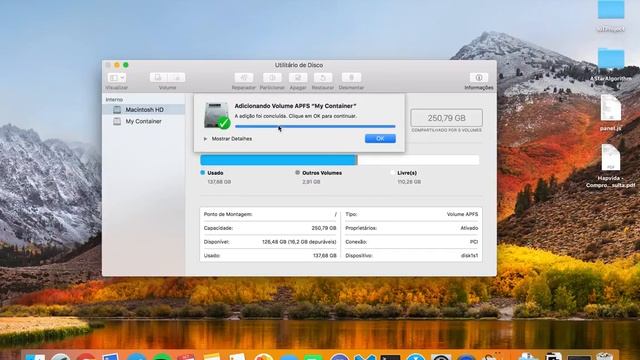640x360 pixels.
Task: Click the white Livre(s) legend dot
Action: pyautogui.click(x=392, y=173)
